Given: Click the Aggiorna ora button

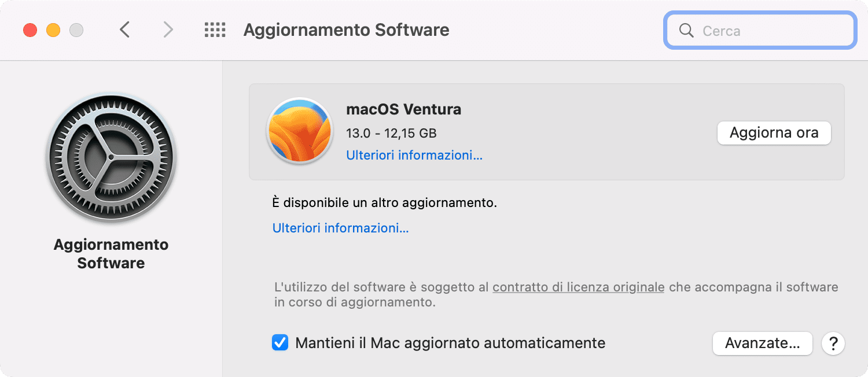Looking at the screenshot, I should tap(774, 133).
